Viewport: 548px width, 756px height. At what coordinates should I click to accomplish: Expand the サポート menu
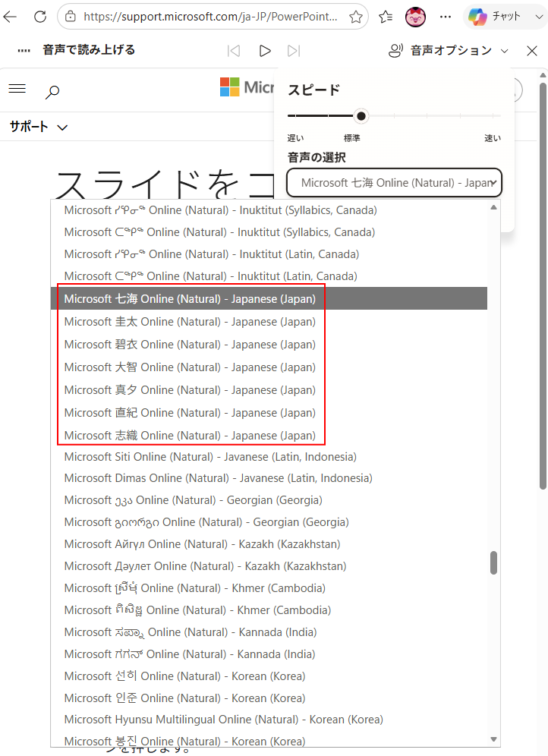[x=39, y=127]
